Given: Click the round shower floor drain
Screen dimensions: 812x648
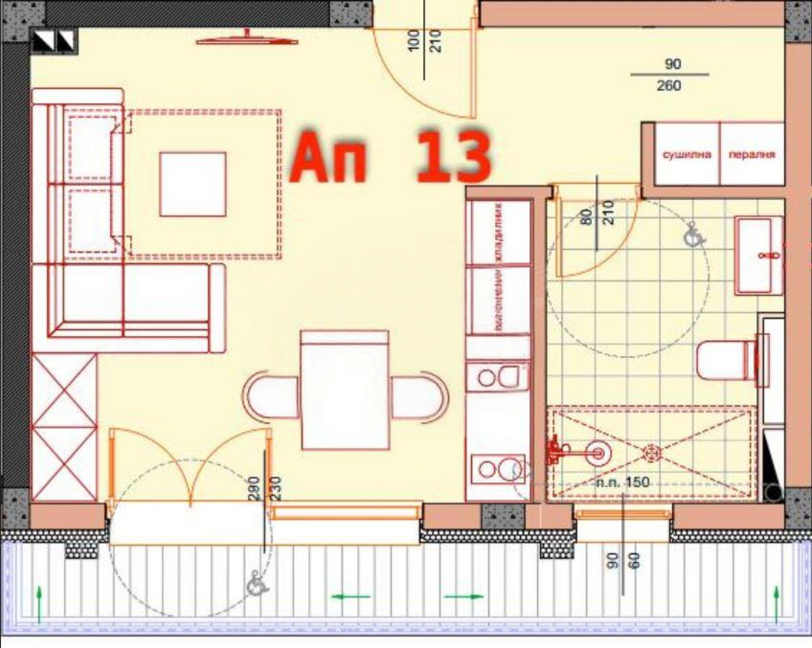Looking at the screenshot, I should click(652, 453).
